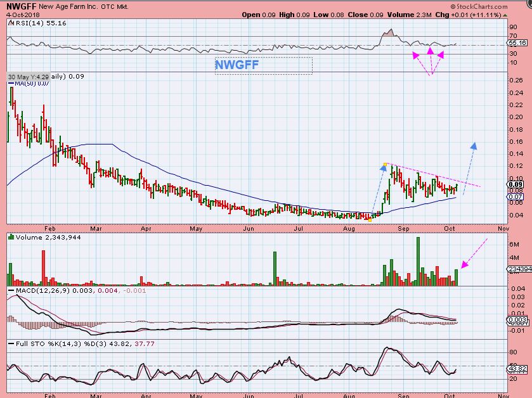Click the Volume 2,343,944 panel label
This screenshot has height=398, width=532.
(x=48, y=237)
